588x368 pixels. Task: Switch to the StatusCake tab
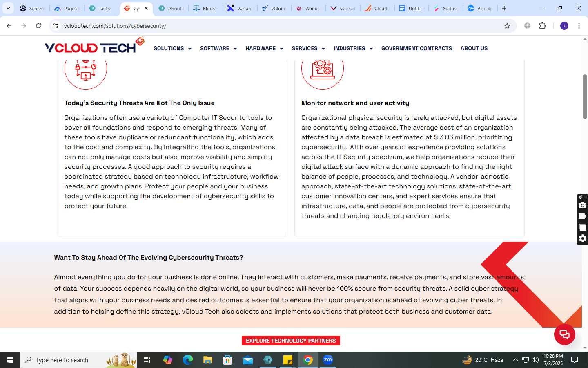(446, 8)
